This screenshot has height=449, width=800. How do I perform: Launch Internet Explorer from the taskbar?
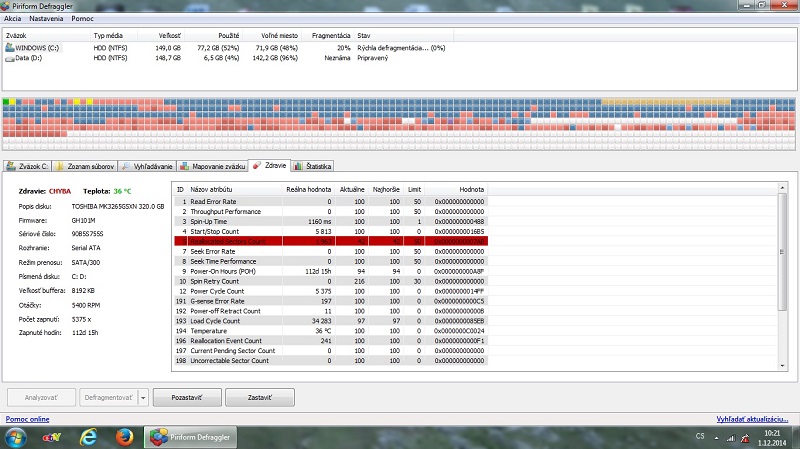(x=88, y=438)
